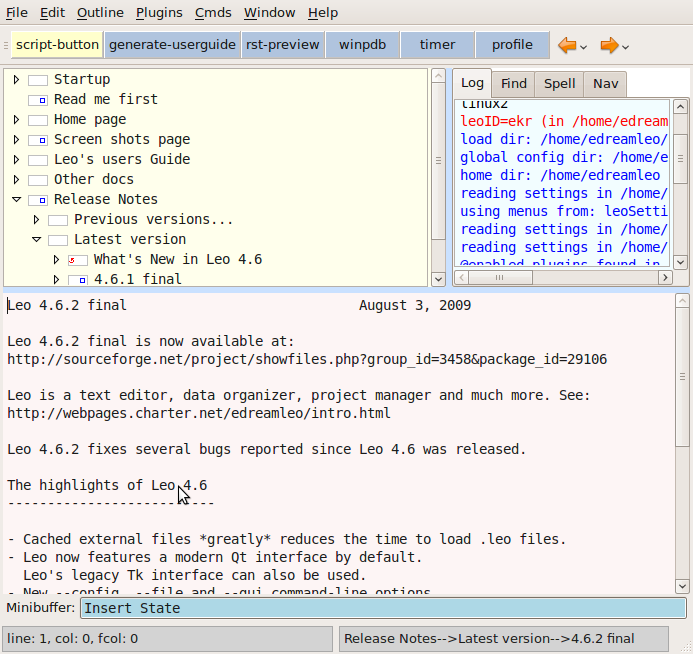Open the Window menu

click(270, 13)
